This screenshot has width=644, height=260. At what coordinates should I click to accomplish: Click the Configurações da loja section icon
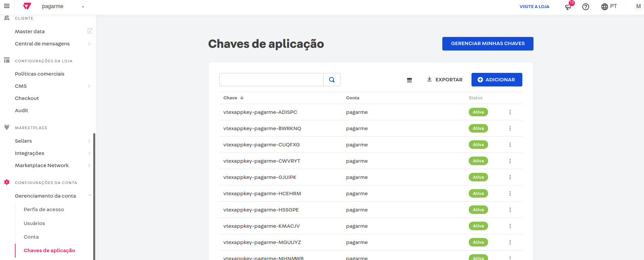click(7, 60)
